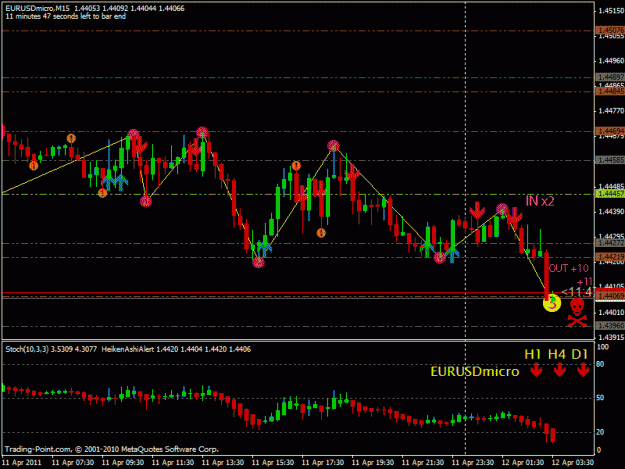This screenshot has height=469, width=625.
Task: Select the pink swing-low marker at the 15:30 trough
Action: (x=258, y=262)
